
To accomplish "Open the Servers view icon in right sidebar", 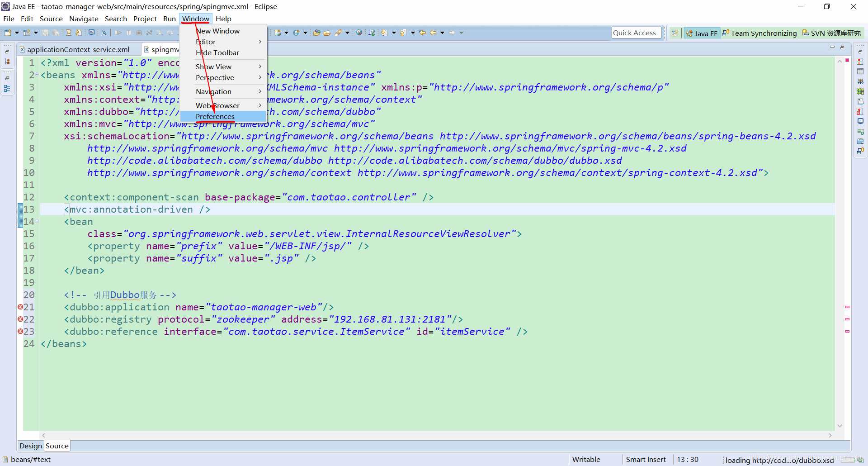I will [x=860, y=81].
